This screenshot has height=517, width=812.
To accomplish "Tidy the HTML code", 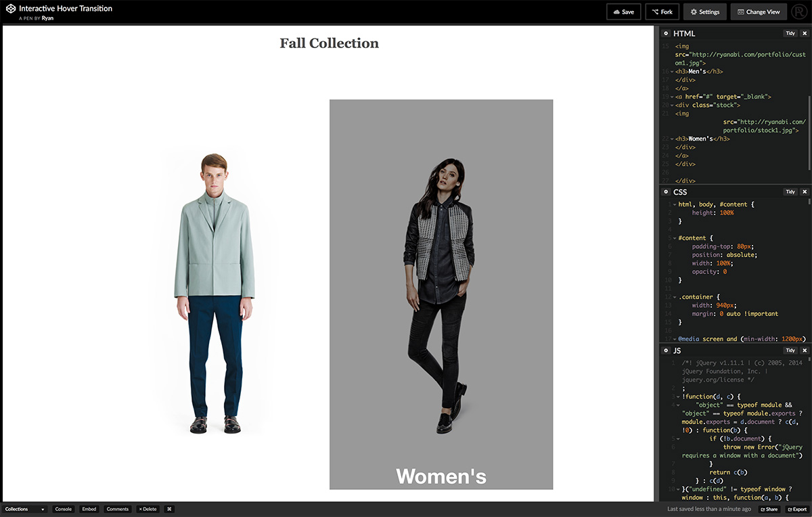I will [790, 33].
